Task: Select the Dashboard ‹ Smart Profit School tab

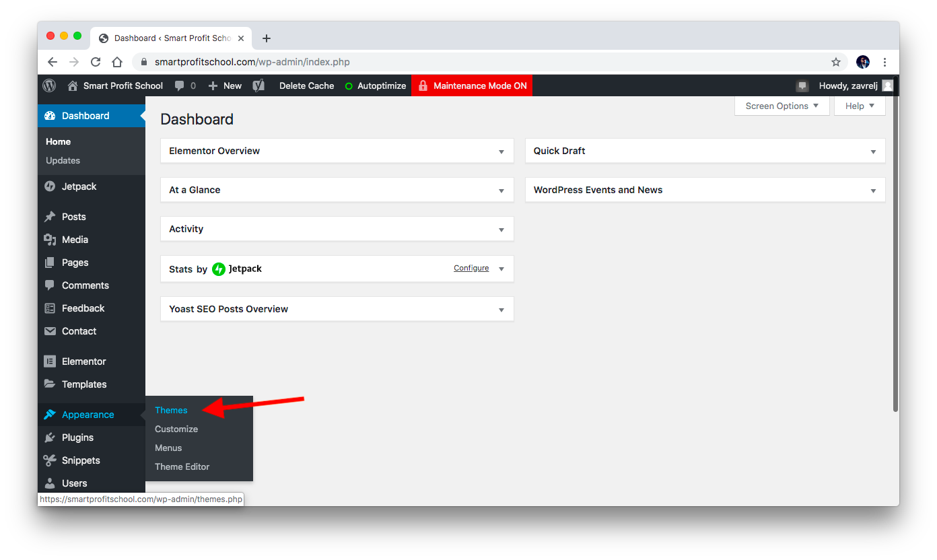Action: coord(172,38)
